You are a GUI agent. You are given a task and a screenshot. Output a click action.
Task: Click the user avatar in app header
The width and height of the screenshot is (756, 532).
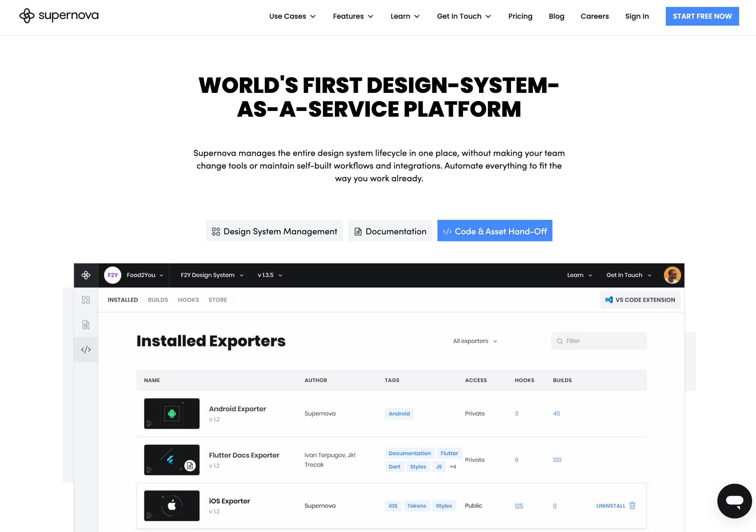click(672, 275)
